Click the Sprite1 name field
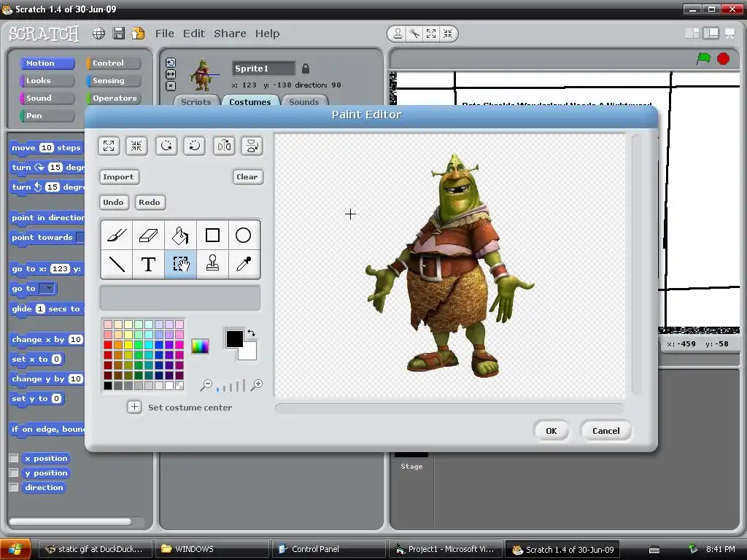This screenshot has height=560, width=747. coord(263,69)
